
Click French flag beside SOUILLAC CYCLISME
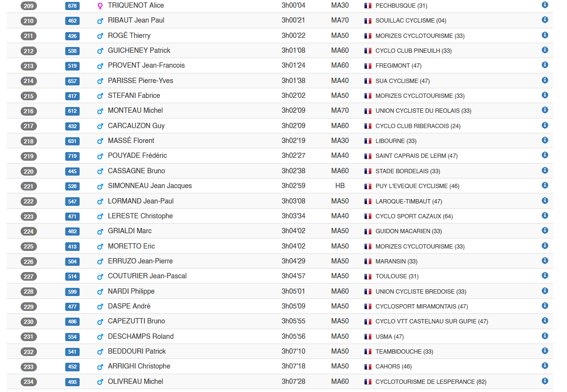(x=368, y=21)
